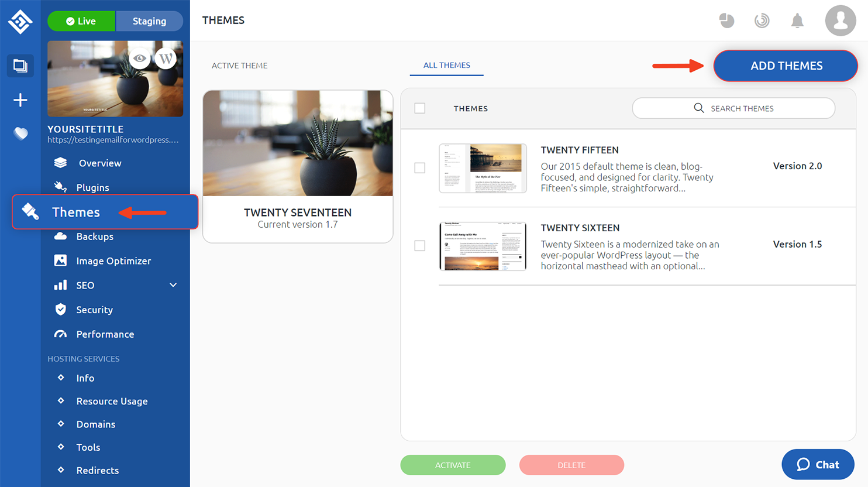Open Tools under Hosting Services
This screenshot has height=487, width=868.
(88, 447)
